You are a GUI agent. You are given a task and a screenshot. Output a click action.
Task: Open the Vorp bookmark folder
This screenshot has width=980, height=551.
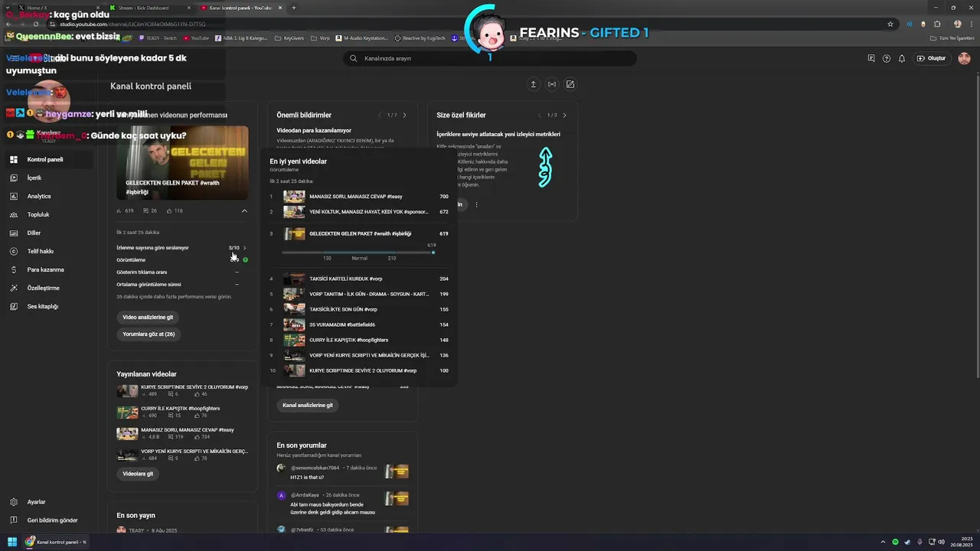[x=320, y=37]
